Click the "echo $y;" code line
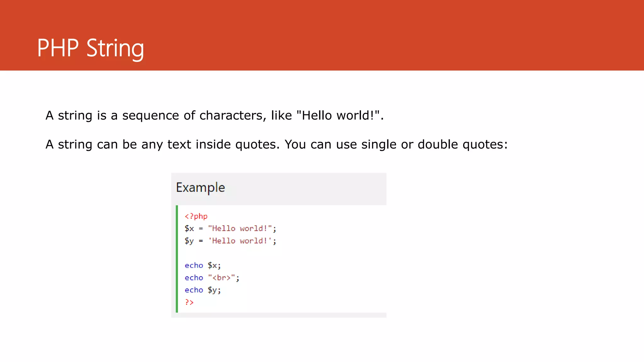 coord(203,290)
